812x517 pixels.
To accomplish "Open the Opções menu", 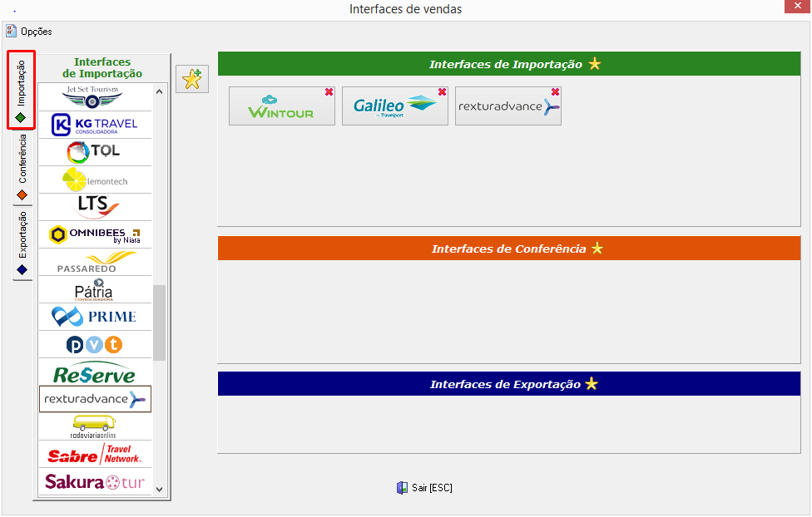I will tap(29, 32).
